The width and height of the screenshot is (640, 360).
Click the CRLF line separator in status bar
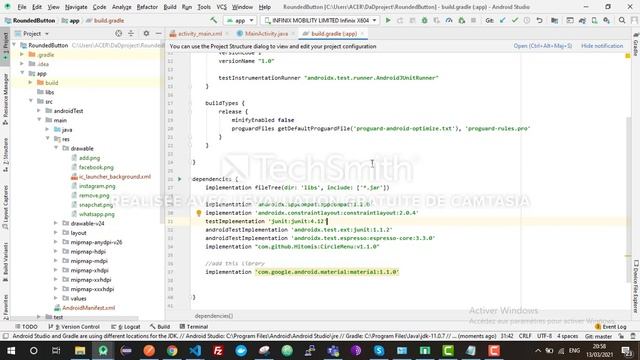coord(525,336)
